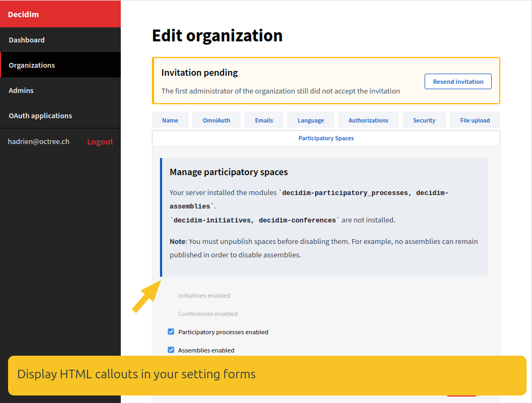This screenshot has height=403, width=532.
Task: Toggle the Initiatives enabled checkbox
Action: 171,295
